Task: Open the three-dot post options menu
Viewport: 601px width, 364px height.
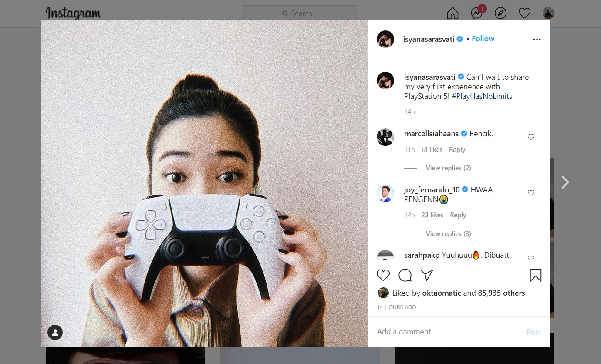Action: pyautogui.click(x=537, y=40)
